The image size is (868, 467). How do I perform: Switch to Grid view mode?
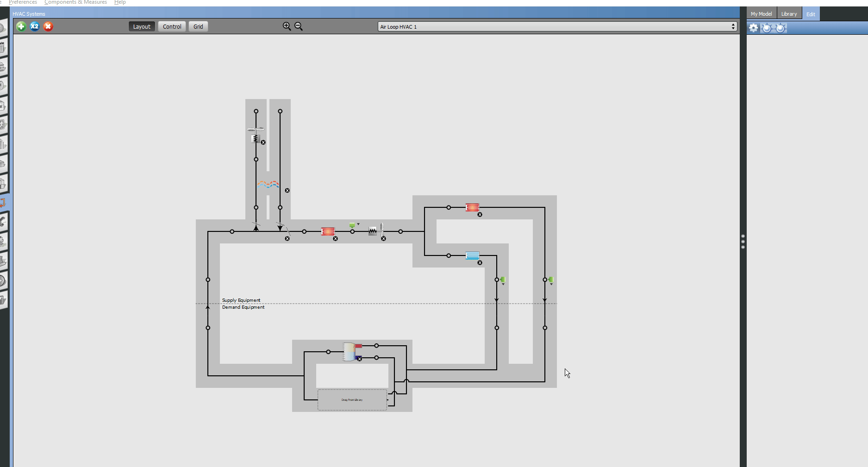[x=198, y=26]
